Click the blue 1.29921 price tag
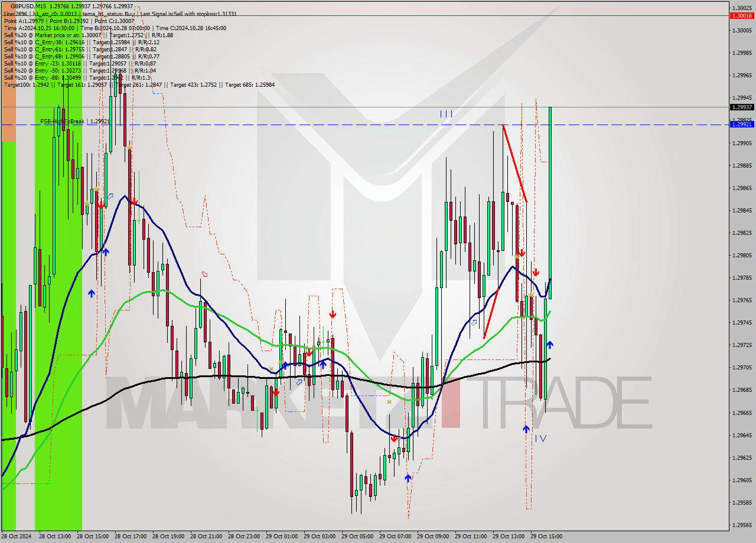Image resolution: width=756 pixels, height=543 pixels. (741, 124)
